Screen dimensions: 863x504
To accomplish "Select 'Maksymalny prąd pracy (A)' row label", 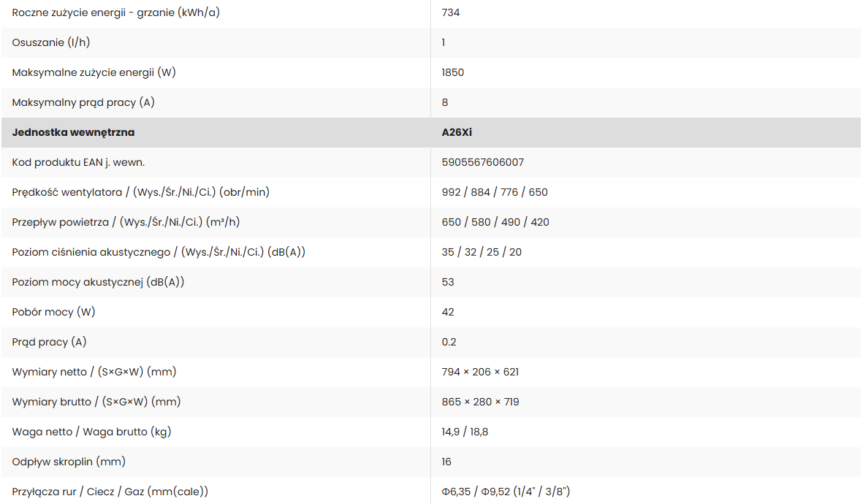I will [x=83, y=102].
